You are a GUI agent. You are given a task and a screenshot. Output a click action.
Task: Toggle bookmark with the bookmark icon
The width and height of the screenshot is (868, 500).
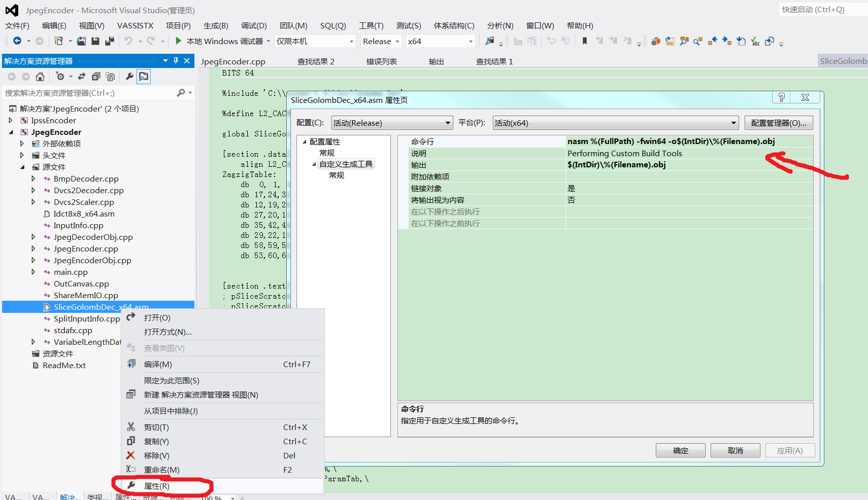585,41
